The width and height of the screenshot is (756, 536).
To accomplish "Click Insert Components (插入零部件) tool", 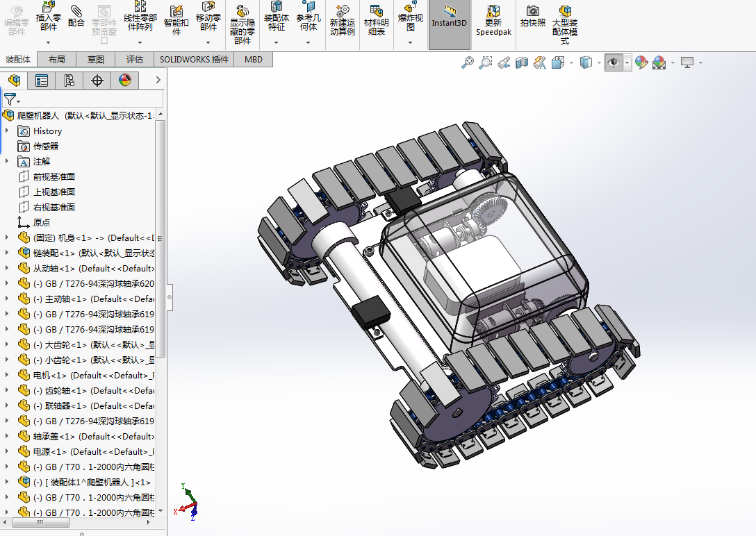I will tap(48, 17).
